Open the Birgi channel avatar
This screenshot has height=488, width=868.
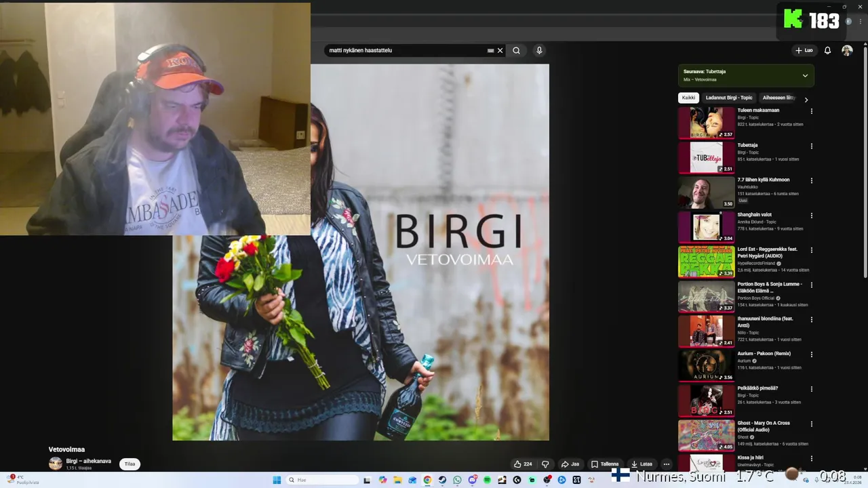pyautogui.click(x=55, y=464)
